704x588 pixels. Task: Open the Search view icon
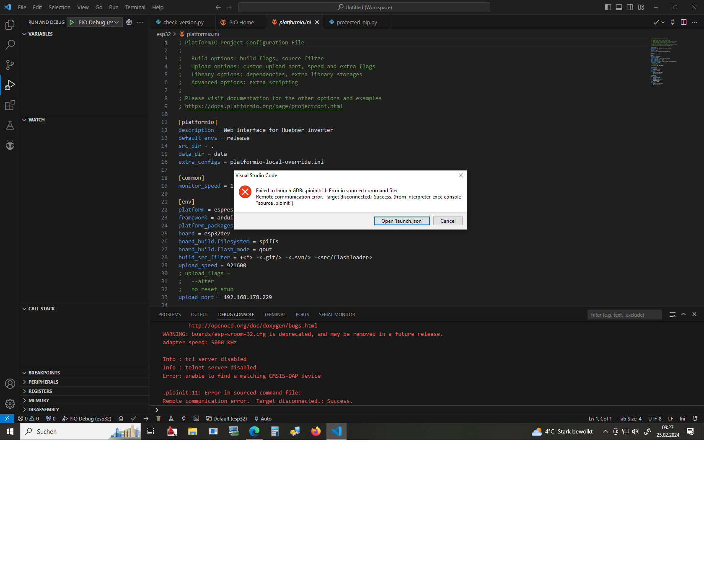10,45
